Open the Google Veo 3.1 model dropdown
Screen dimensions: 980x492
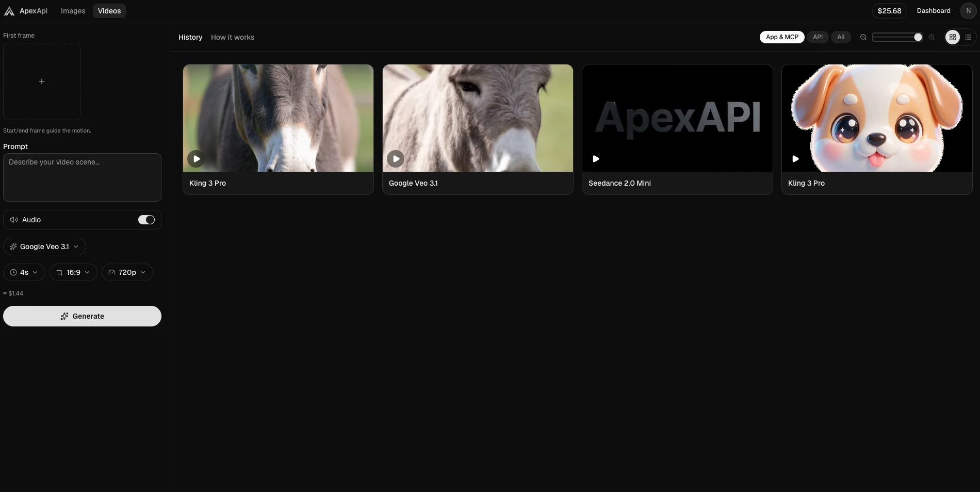44,247
